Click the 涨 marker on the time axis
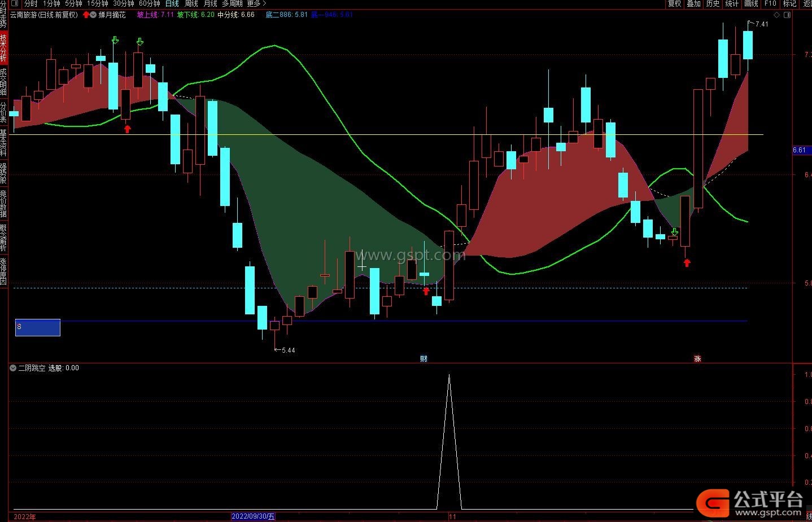This screenshot has width=812, height=522. [697, 358]
